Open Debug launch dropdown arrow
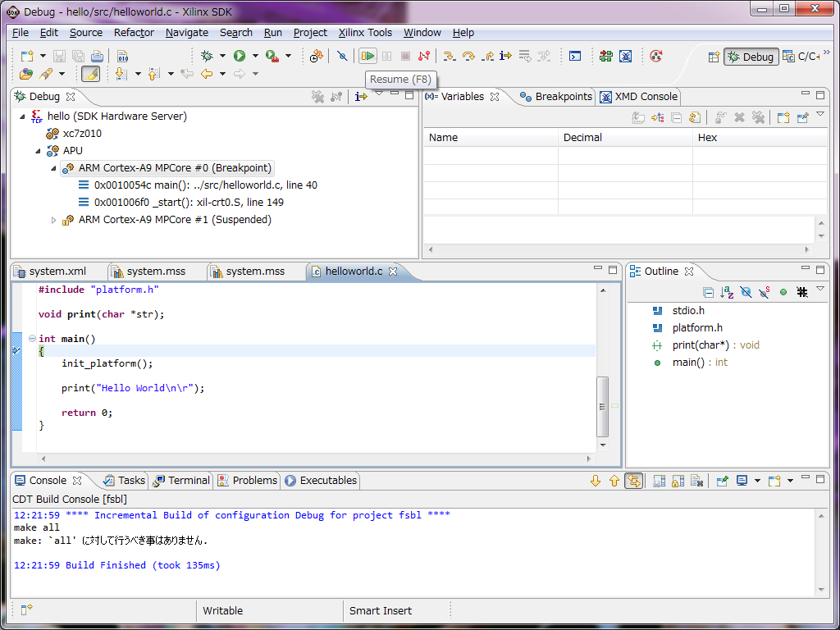The height and width of the screenshot is (630, 840). tap(222, 56)
